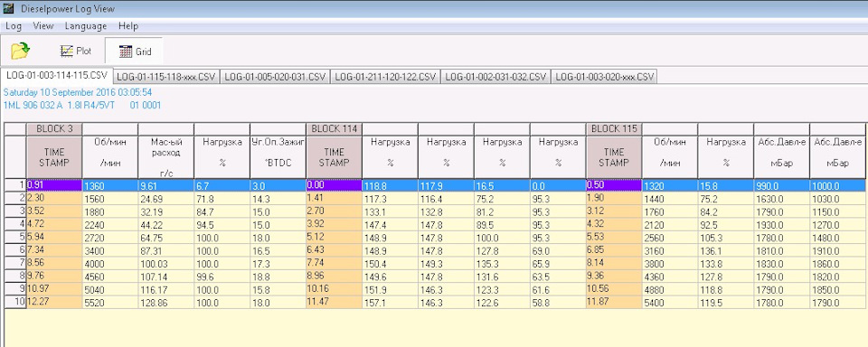Image resolution: width=868 pixels, height=347 pixels.
Task: Click the cell with value 4000
Action: click(x=110, y=264)
